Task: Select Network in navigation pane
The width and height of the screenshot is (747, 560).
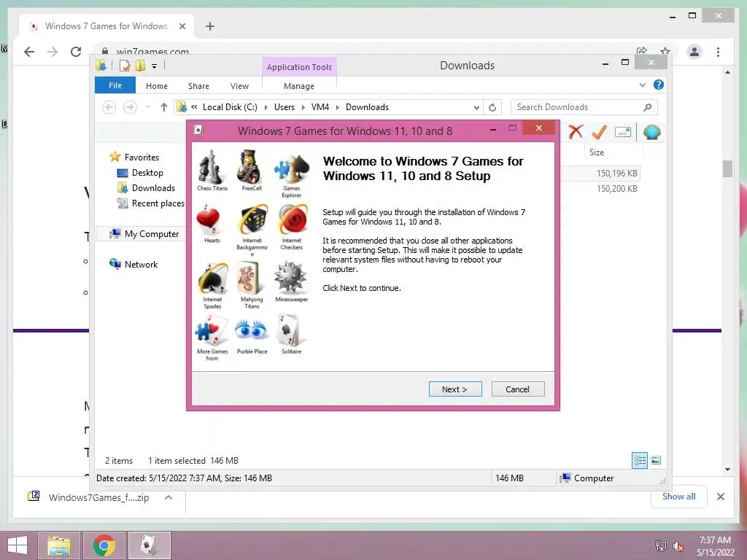Action: 133,264
